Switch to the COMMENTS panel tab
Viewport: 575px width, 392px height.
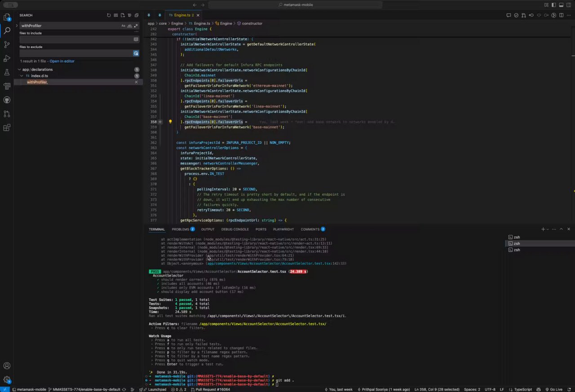[x=313, y=229]
